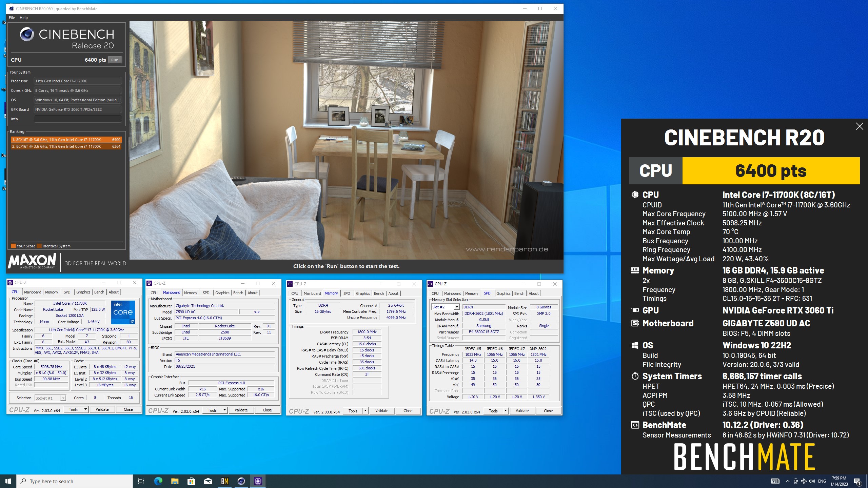The image size is (868, 488).
Task: Switch to the Graphics tab in CPU-Z Mainboard window
Action: [222, 293]
